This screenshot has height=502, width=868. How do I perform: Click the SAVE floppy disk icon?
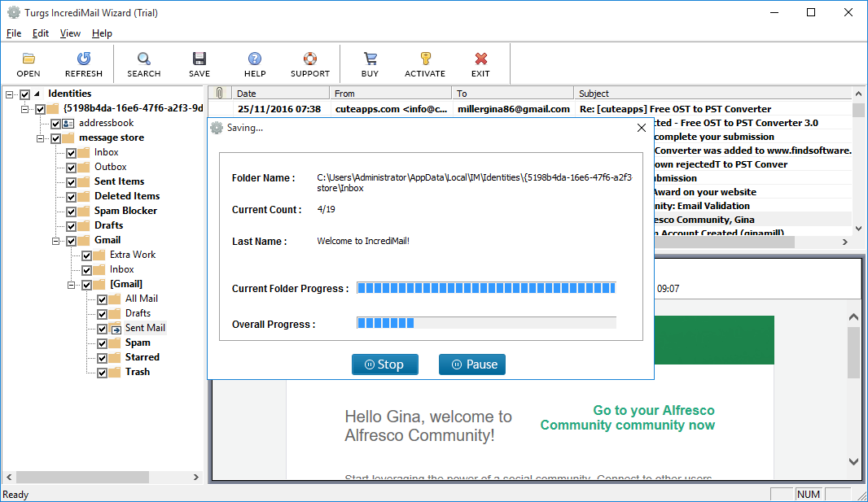(199, 59)
